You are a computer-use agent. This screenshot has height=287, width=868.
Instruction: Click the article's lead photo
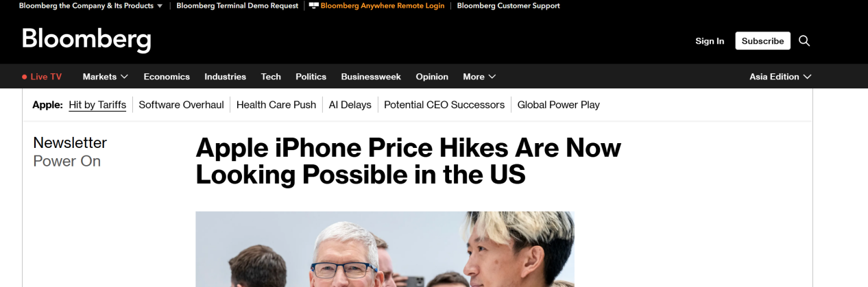coord(385,249)
